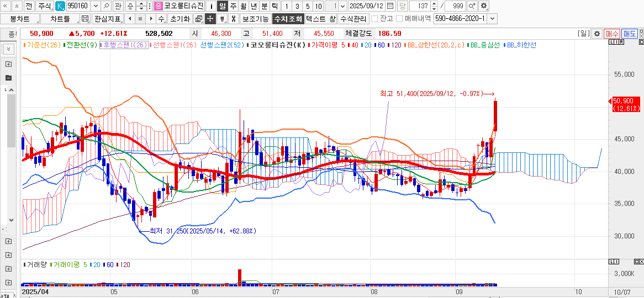This screenshot has height=298, width=644.
Task: Click the play forward arrow icon
Action: point(151,19)
